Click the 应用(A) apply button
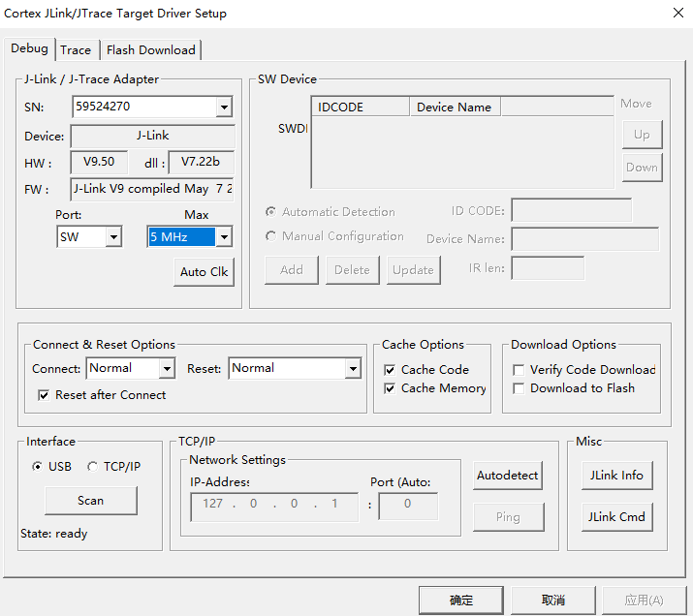Screen dimensions: 693x616 point(645,601)
